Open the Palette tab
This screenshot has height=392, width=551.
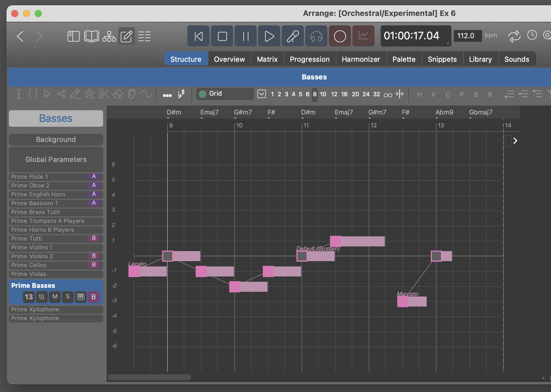[x=404, y=59]
